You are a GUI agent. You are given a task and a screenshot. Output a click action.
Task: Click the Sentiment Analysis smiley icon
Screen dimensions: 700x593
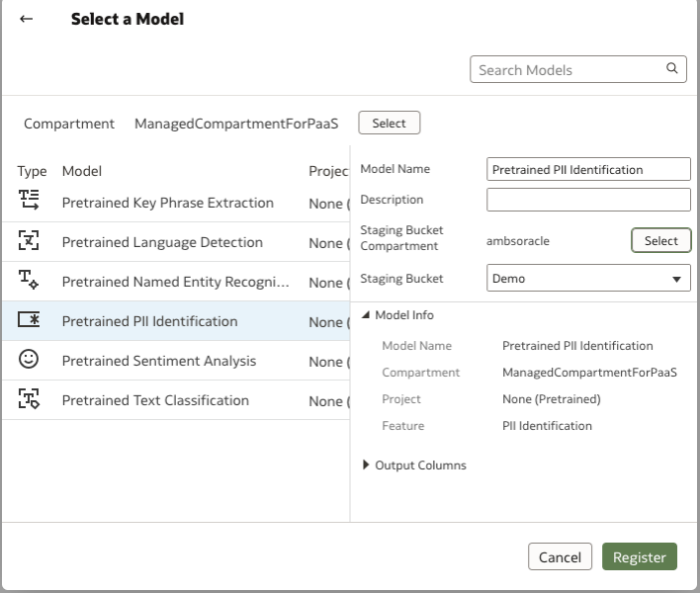30,360
